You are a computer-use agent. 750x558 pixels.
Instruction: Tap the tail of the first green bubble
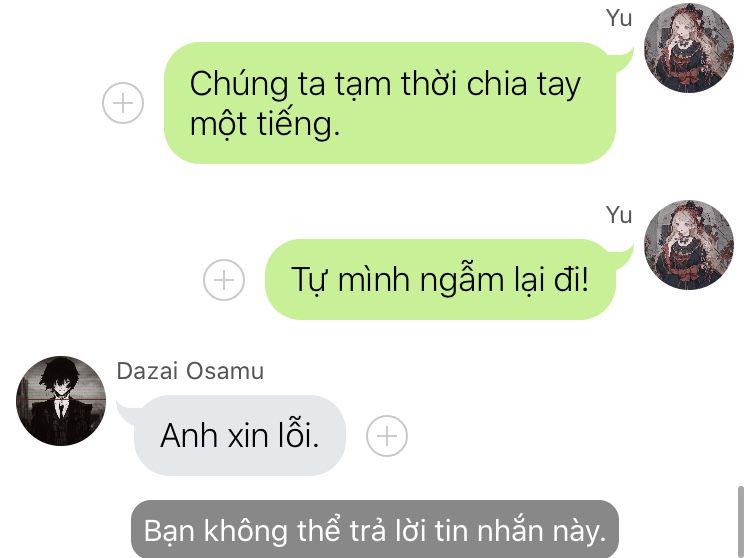[623, 60]
